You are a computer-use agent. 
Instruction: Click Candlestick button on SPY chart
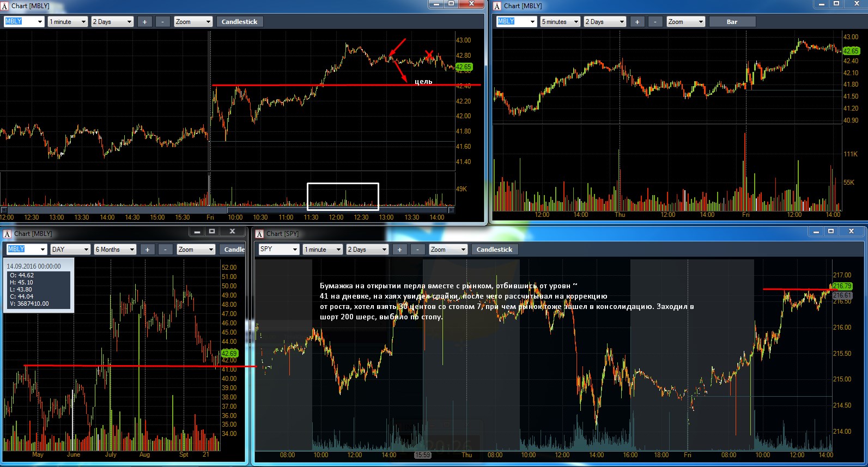click(x=494, y=250)
